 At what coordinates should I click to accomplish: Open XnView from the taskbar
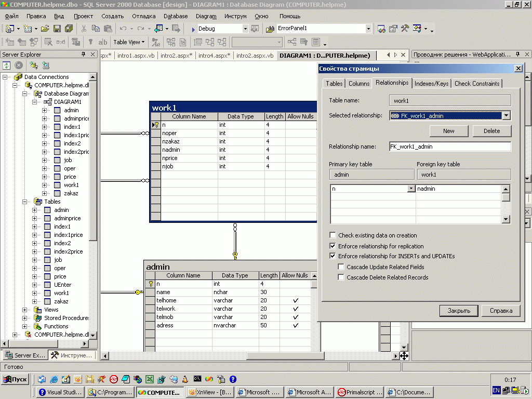(x=209, y=392)
